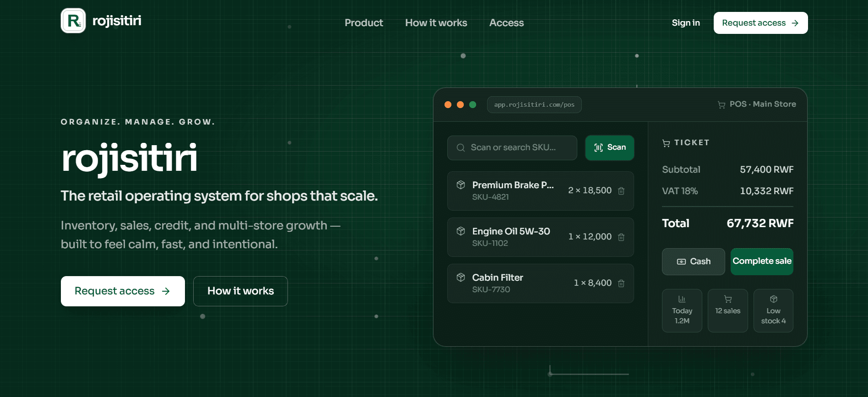Remove Engine Oil 5W-30 via trash icon
Viewport: 868px width, 397px height.
click(x=621, y=237)
